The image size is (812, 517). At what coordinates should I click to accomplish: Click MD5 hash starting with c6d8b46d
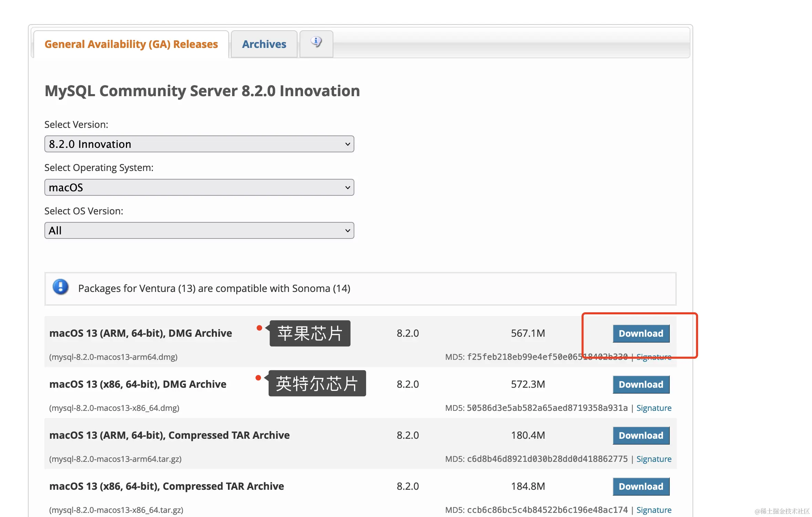547,459
